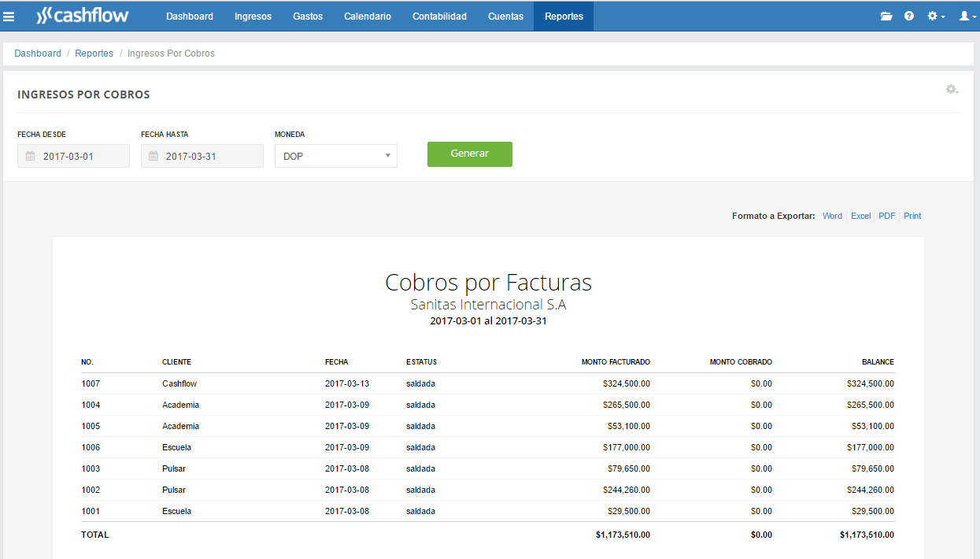Image resolution: width=980 pixels, height=559 pixels.
Task: Click saldada status in row 1001
Action: point(420,511)
